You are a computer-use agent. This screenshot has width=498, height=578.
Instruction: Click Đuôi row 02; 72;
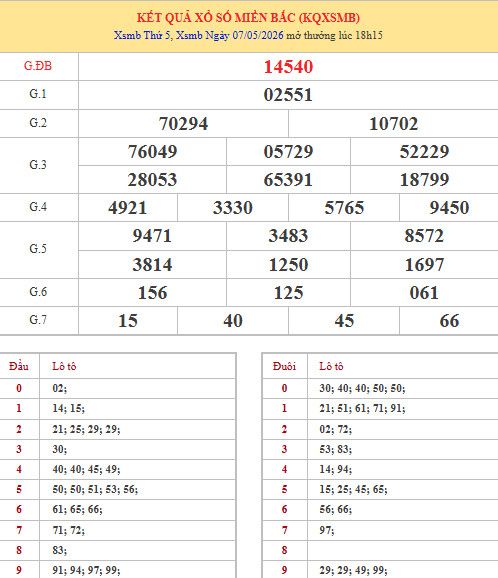tap(335, 429)
